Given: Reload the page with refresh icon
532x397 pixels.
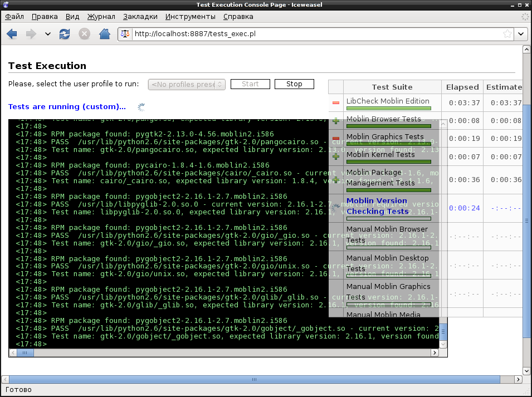Looking at the screenshot, I should (x=65, y=34).
